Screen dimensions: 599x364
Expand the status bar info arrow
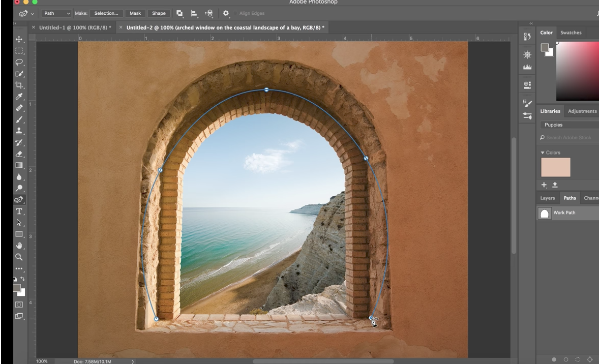133,361
